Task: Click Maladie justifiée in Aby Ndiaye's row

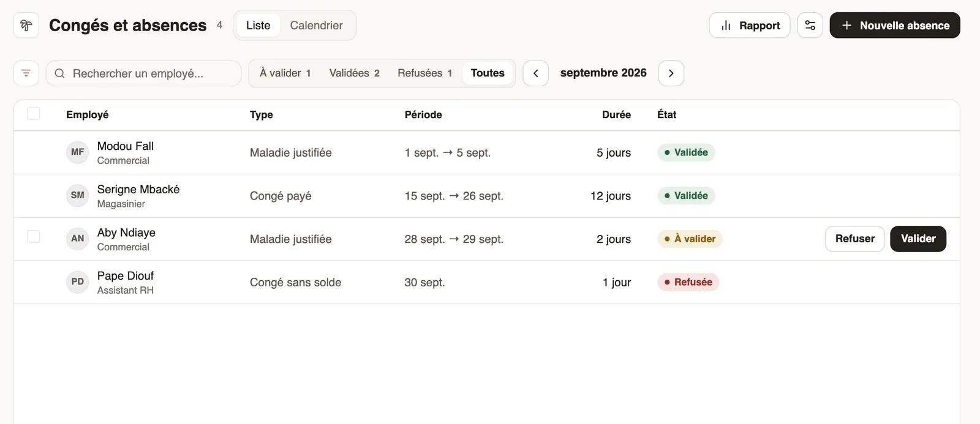Action: (291, 239)
